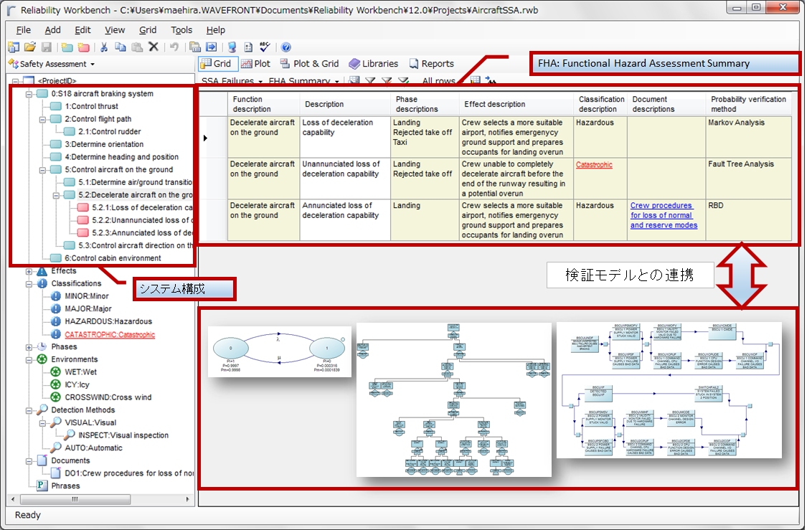Screen dimensions: 812x530
Task: Click the Documents page icon in tree
Action: (42, 460)
